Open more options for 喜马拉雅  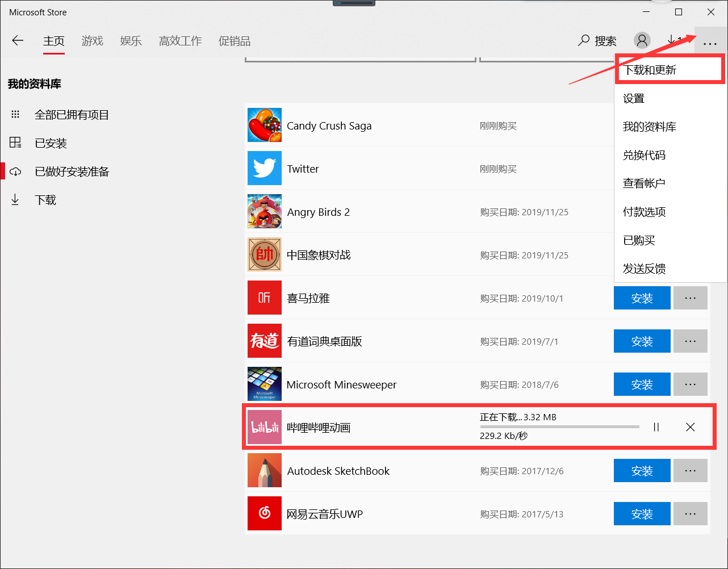click(x=691, y=298)
